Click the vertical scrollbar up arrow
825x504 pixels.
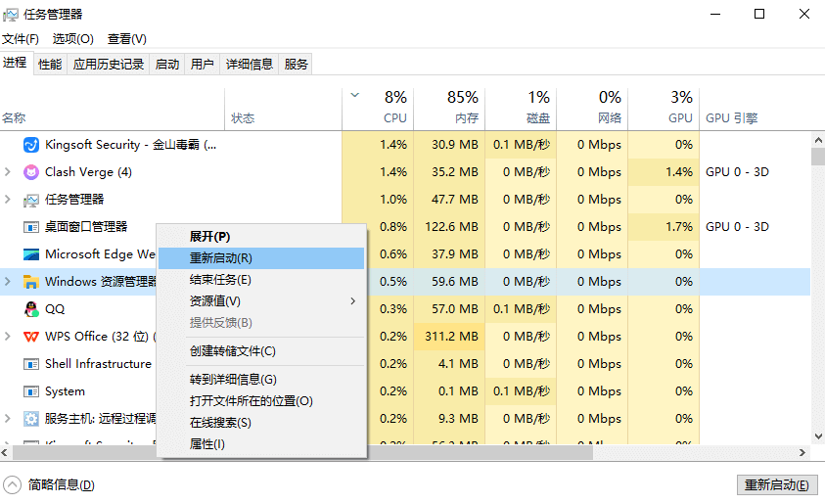click(x=818, y=140)
